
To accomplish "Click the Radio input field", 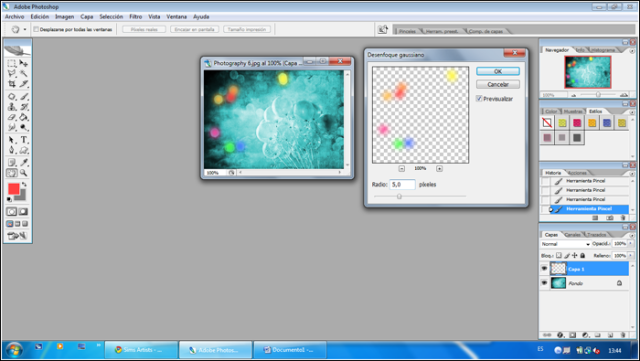I will (402, 185).
